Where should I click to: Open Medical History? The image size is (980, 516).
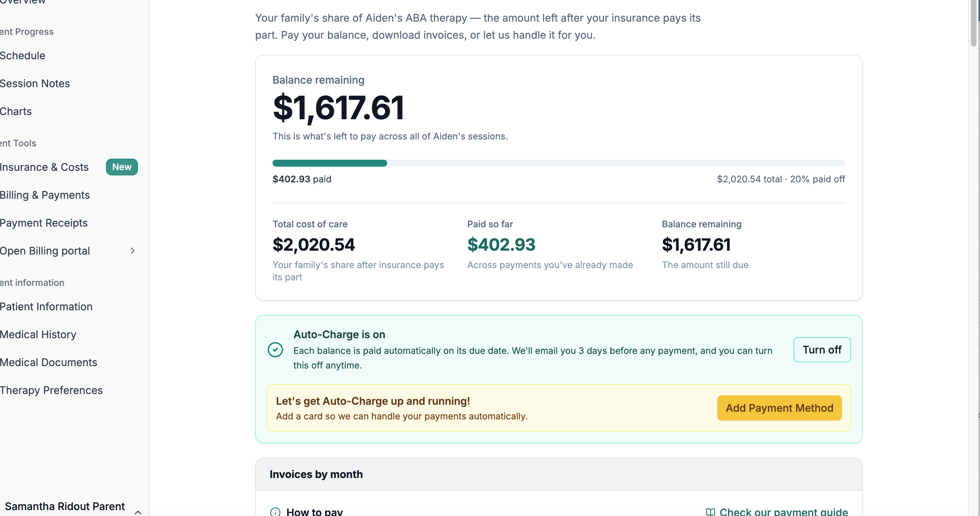pyautogui.click(x=38, y=334)
